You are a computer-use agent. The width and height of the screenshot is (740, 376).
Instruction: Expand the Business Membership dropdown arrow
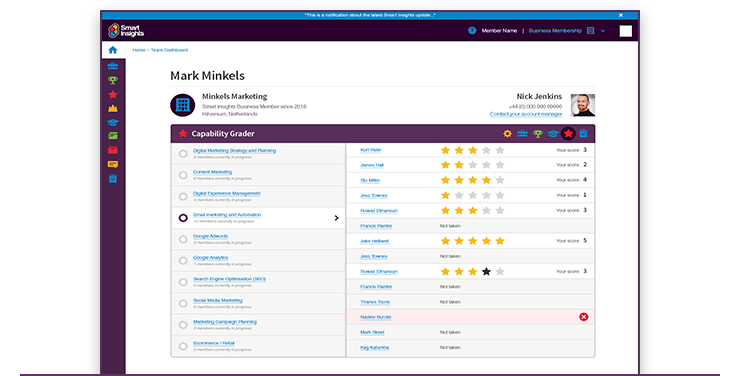603,31
